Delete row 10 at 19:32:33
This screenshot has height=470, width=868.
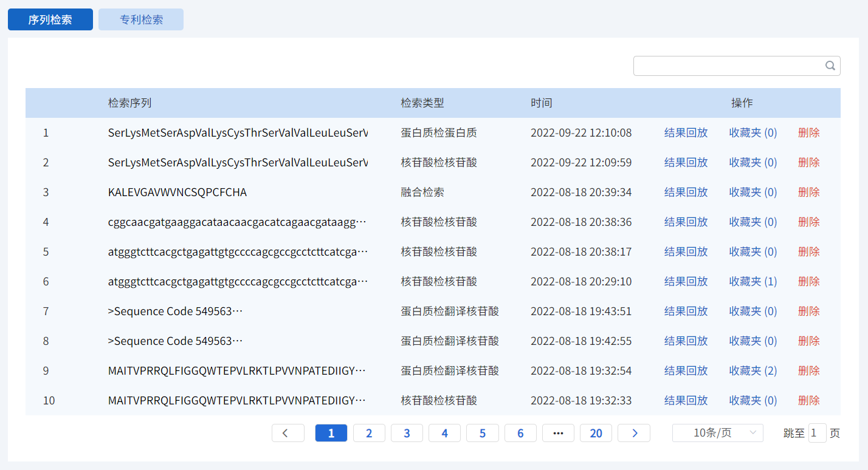[x=809, y=400]
